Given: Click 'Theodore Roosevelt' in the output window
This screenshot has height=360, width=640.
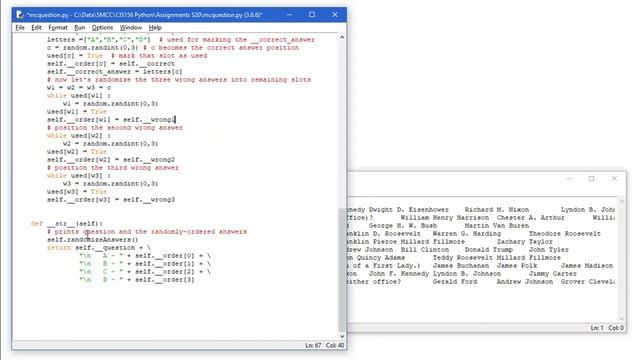Looking at the screenshot, I should [x=564, y=234].
